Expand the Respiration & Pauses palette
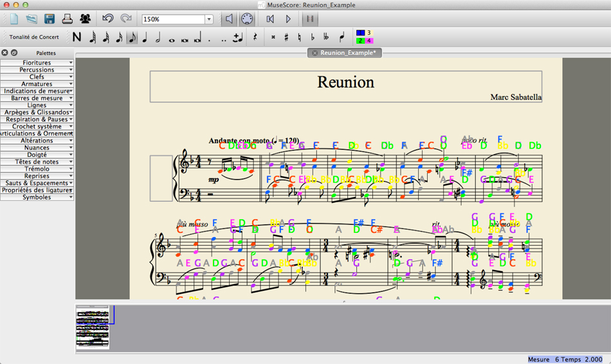 (37, 119)
